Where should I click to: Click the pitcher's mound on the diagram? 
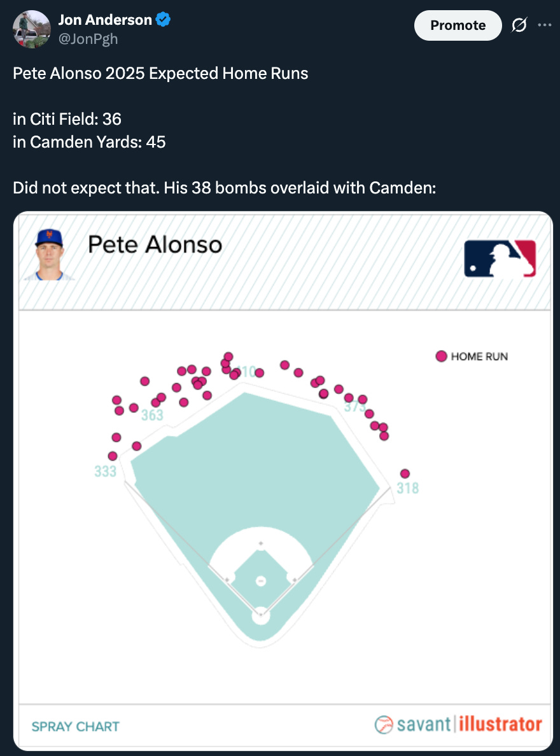click(x=261, y=581)
